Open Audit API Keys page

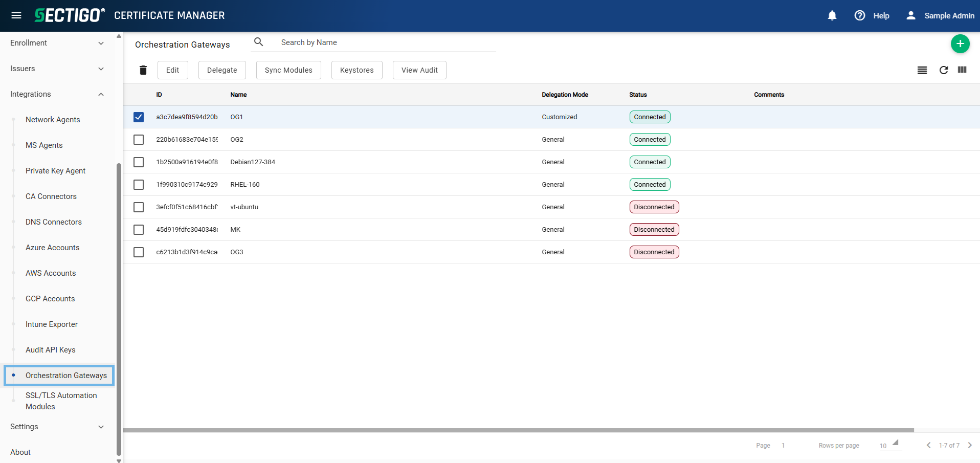coord(51,350)
